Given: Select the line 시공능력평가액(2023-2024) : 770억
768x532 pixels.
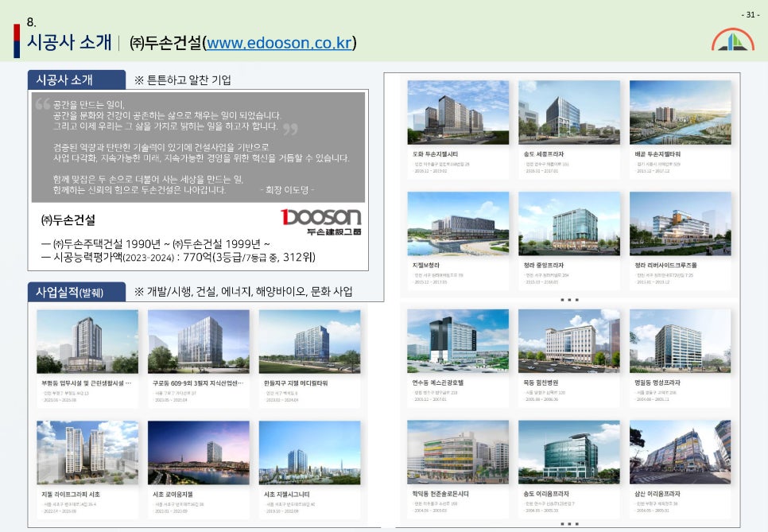Looking at the screenshot, I should [179, 257].
